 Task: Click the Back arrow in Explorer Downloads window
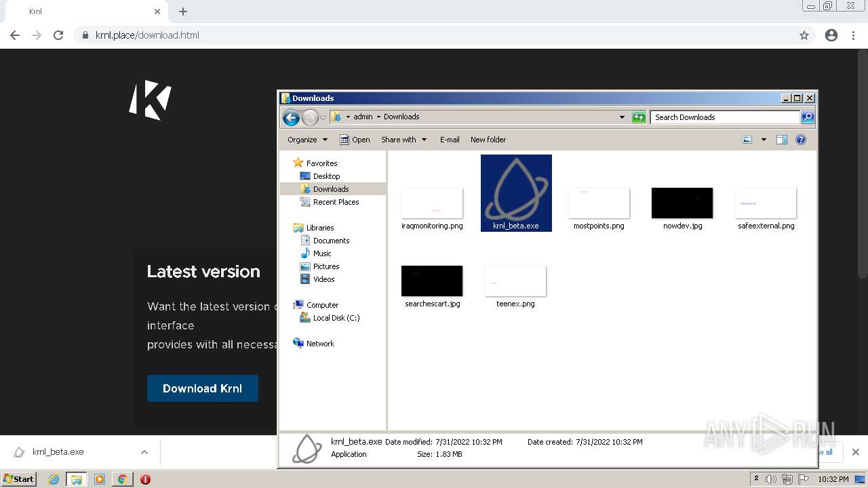(291, 118)
